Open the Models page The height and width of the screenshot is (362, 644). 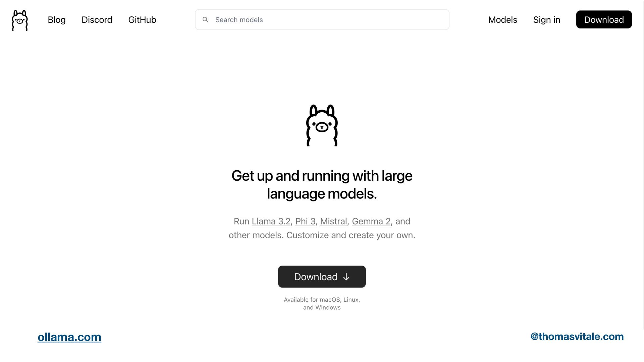coord(502,20)
